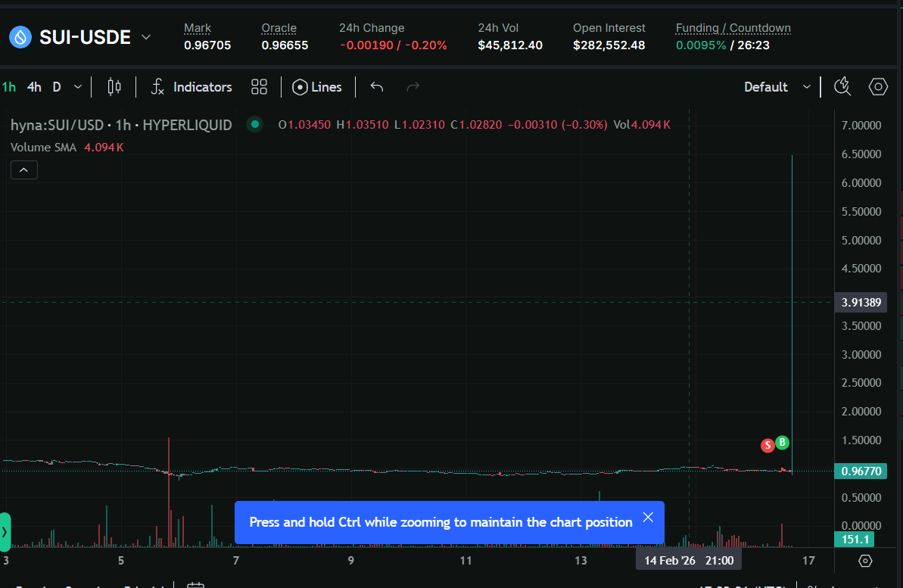Click the Volume SMA indicator label
Viewport: 903px width, 588px height.
pyautogui.click(x=43, y=148)
